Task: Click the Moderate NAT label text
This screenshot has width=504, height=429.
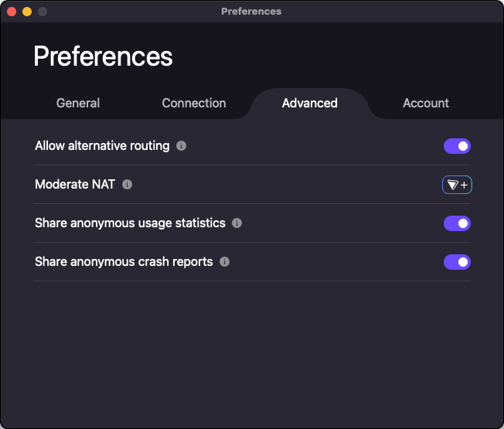Action: coord(75,185)
